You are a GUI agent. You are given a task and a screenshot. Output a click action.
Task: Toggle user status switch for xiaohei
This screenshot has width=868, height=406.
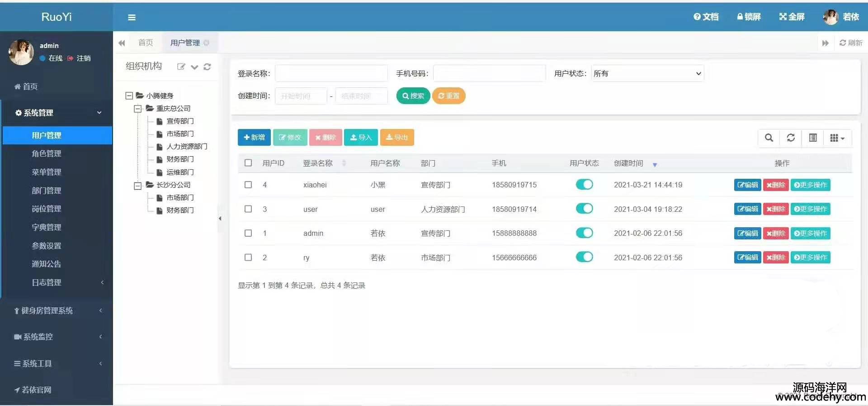(584, 184)
